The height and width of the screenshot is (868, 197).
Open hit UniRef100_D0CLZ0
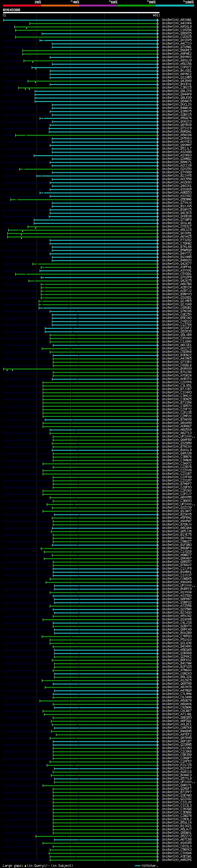point(176,104)
